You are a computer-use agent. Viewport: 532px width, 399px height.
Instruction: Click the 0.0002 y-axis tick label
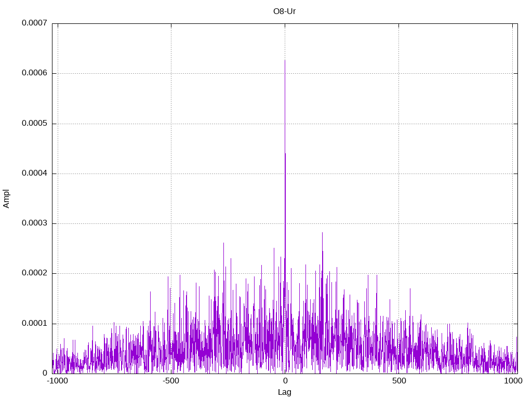click(34, 273)
